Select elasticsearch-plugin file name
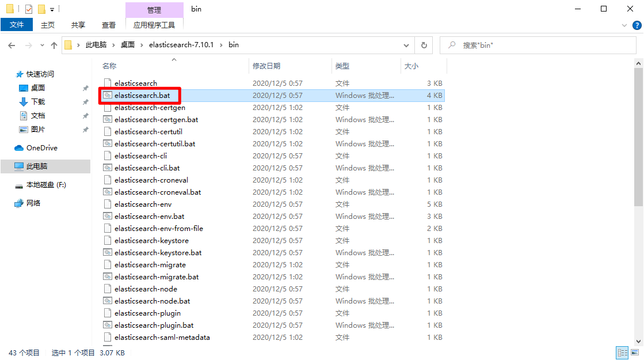 tap(147, 313)
